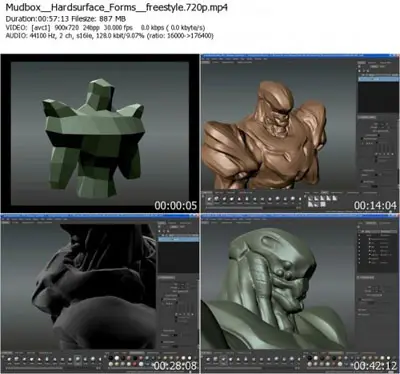This screenshot has width=400, height=374.
Task: Select highlighted layer row in the 00:14:04 frame
Action: point(378,79)
